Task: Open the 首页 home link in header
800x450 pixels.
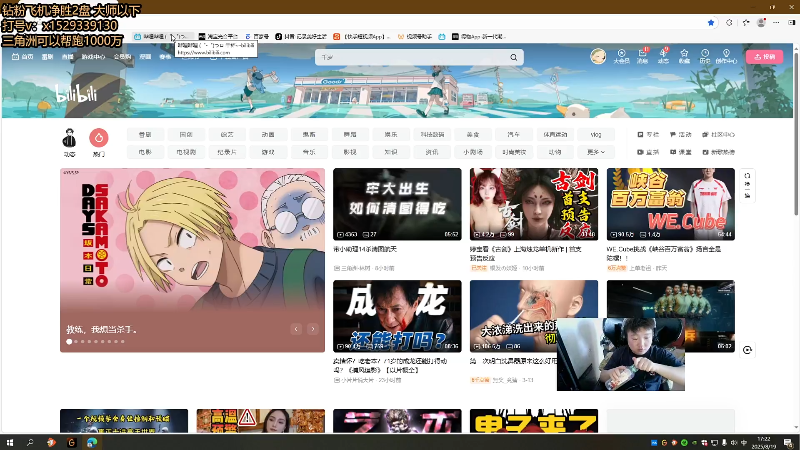Action: [x=22, y=57]
